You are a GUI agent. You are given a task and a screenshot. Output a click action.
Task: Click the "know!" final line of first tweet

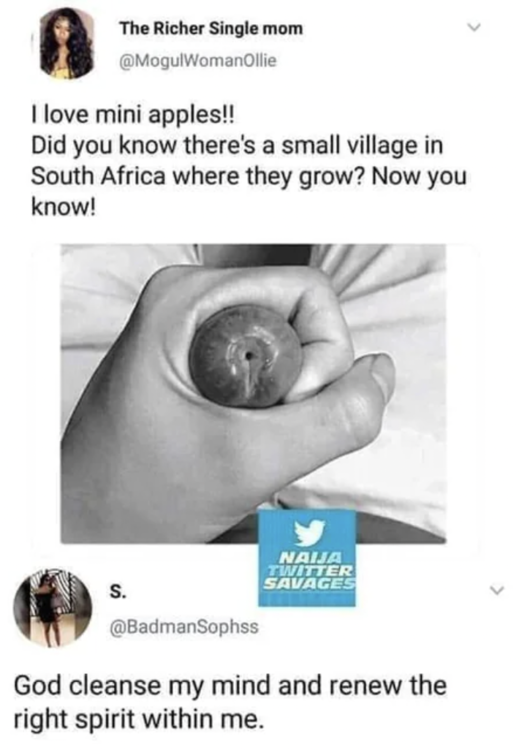pos(63,207)
